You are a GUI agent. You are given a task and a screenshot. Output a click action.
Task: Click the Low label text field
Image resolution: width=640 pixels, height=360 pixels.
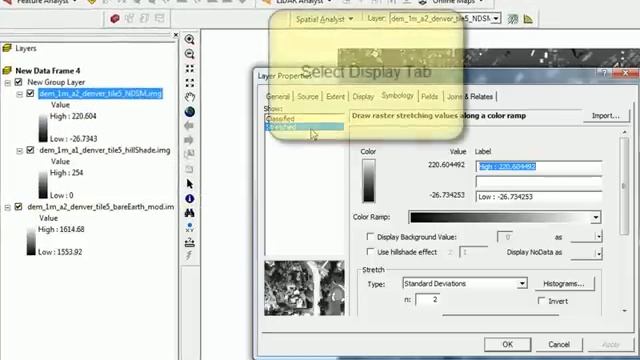click(x=539, y=197)
